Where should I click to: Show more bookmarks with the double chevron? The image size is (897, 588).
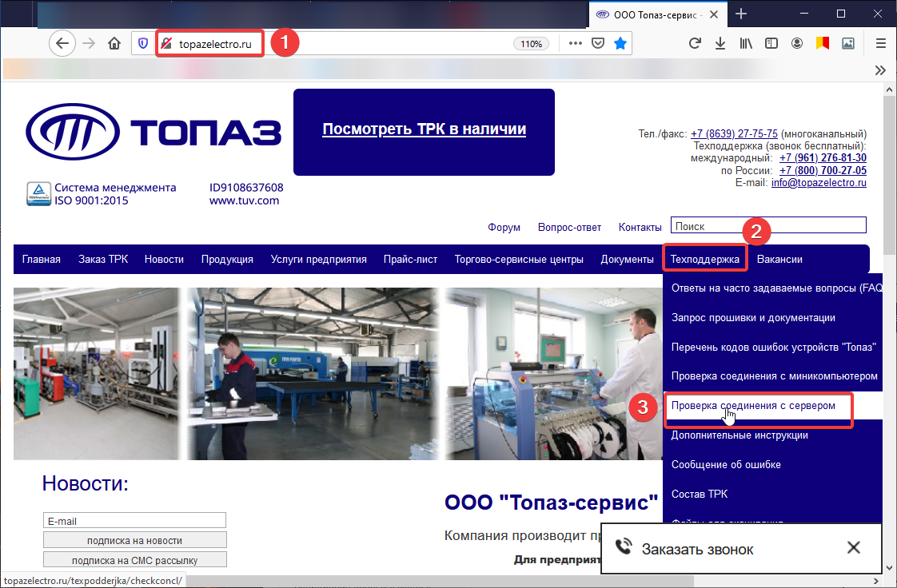tap(880, 70)
